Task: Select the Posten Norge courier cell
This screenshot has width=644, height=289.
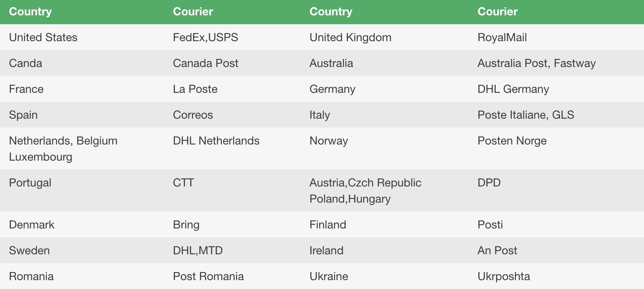Action: point(512,141)
